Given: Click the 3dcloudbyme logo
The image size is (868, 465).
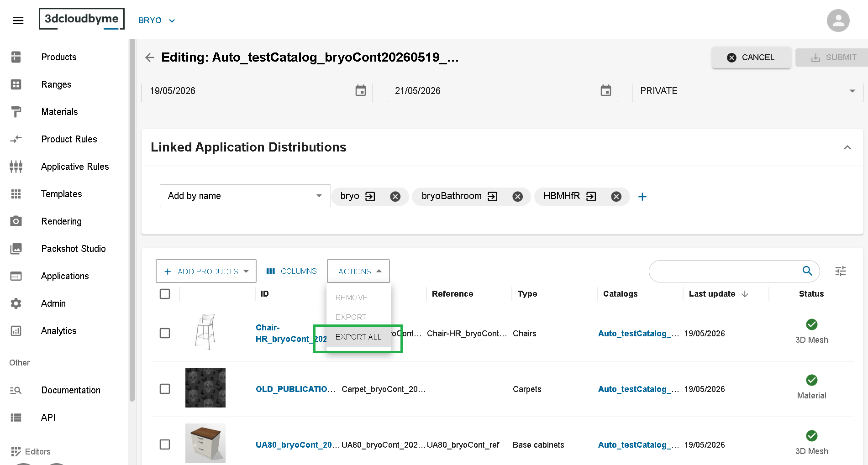Looking at the screenshot, I should click(x=82, y=19).
